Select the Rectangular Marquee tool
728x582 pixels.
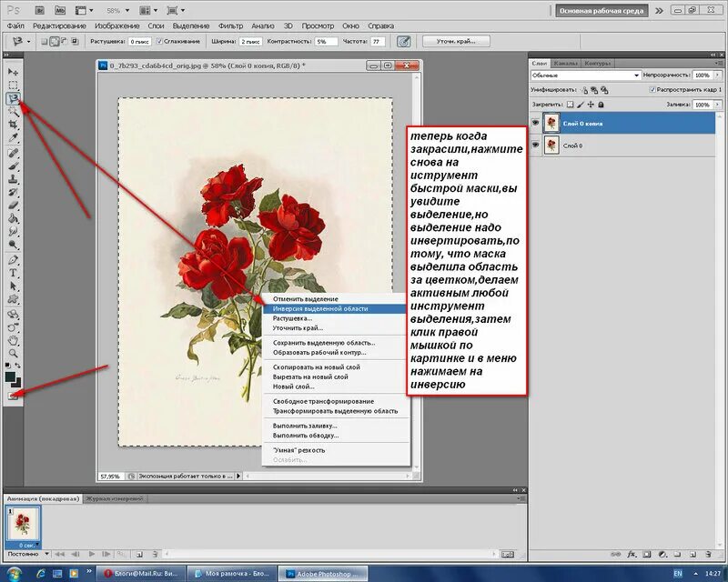(13, 85)
